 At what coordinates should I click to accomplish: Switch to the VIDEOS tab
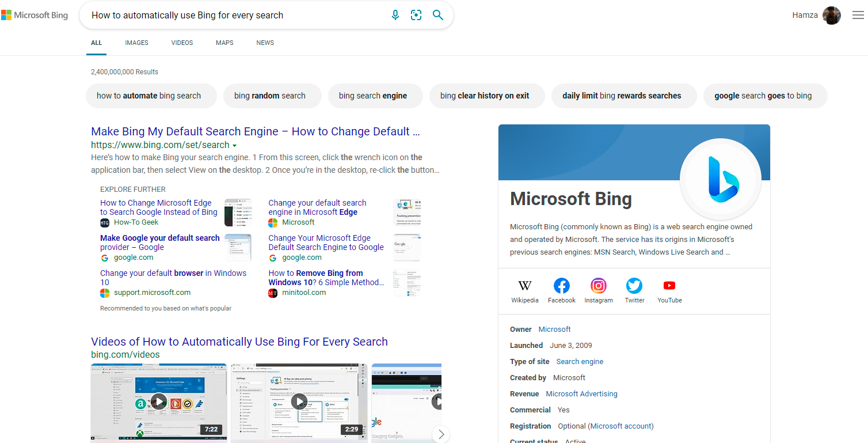[182, 43]
